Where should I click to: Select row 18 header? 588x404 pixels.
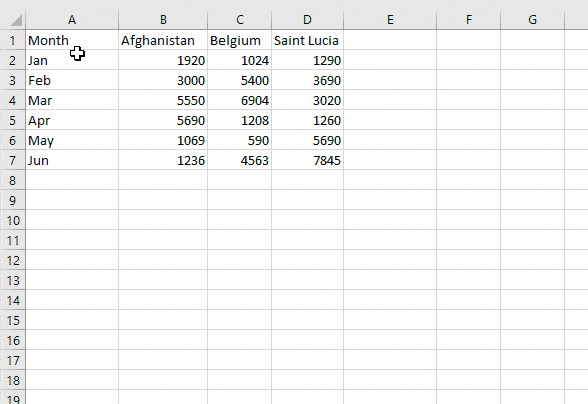(x=13, y=380)
